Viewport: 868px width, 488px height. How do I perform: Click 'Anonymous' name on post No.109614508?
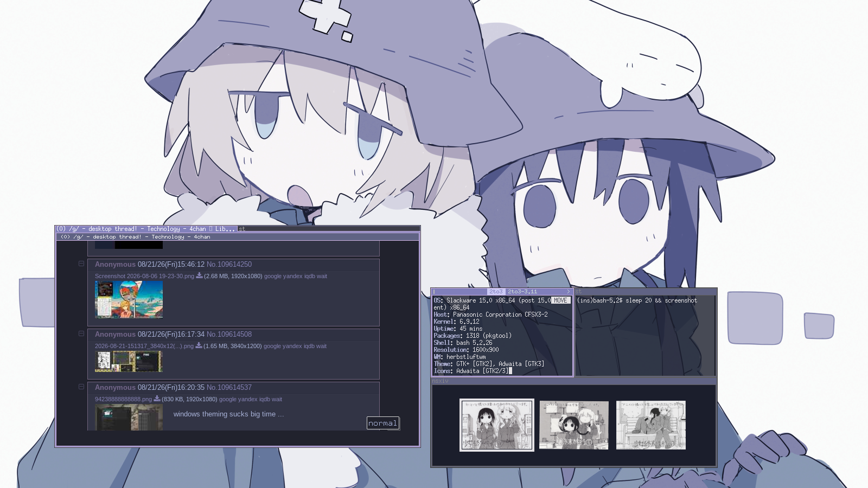(x=115, y=335)
